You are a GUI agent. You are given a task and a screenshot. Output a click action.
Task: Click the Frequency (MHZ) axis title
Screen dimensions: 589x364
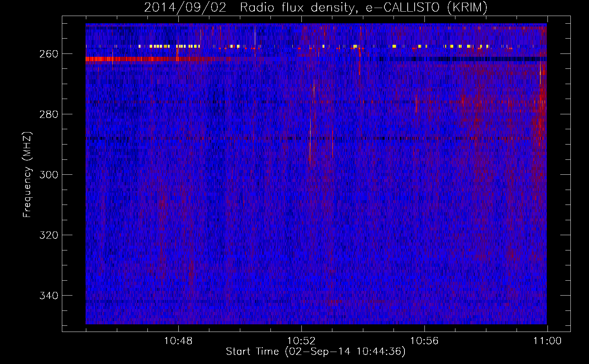pos(27,174)
